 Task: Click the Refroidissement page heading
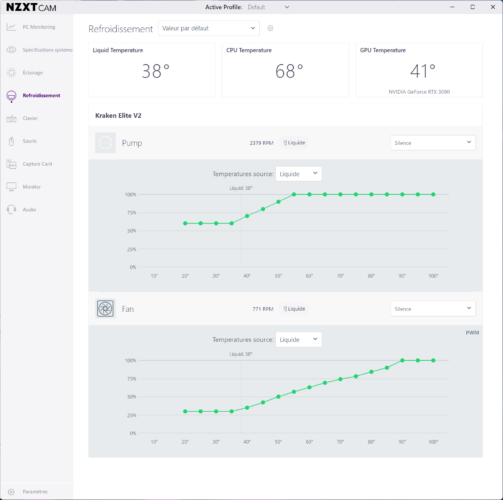pyautogui.click(x=120, y=29)
